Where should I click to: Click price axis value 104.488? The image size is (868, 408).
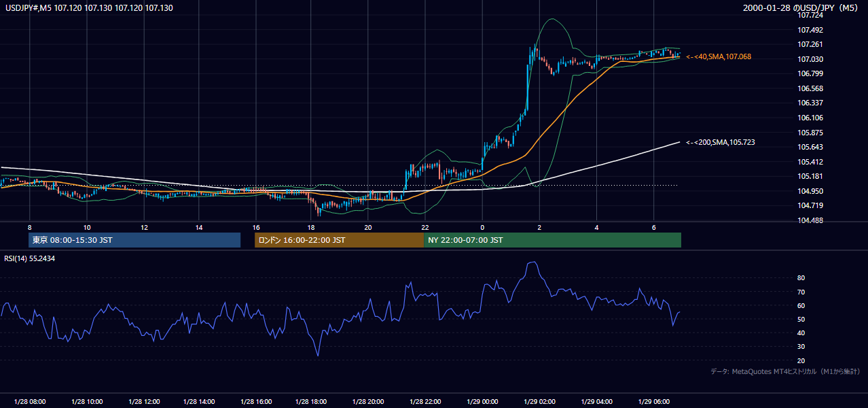coord(810,220)
